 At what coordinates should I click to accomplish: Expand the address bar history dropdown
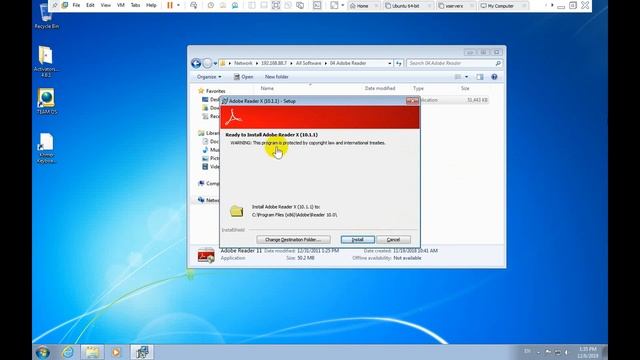click(390, 64)
